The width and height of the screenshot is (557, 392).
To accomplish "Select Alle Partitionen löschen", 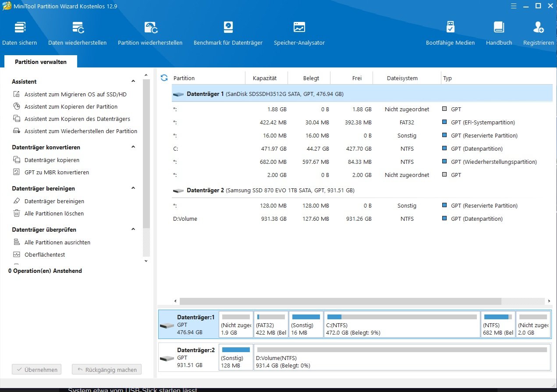I will tap(54, 213).
